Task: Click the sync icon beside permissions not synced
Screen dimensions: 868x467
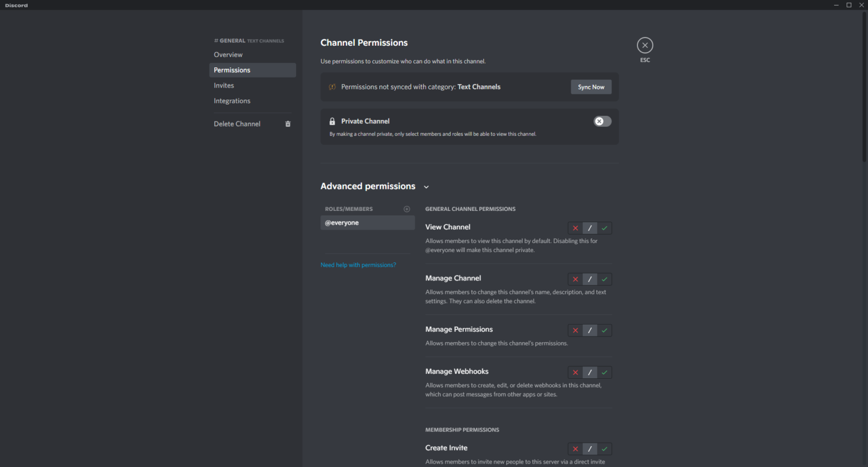Action: [x=332, y=87]
